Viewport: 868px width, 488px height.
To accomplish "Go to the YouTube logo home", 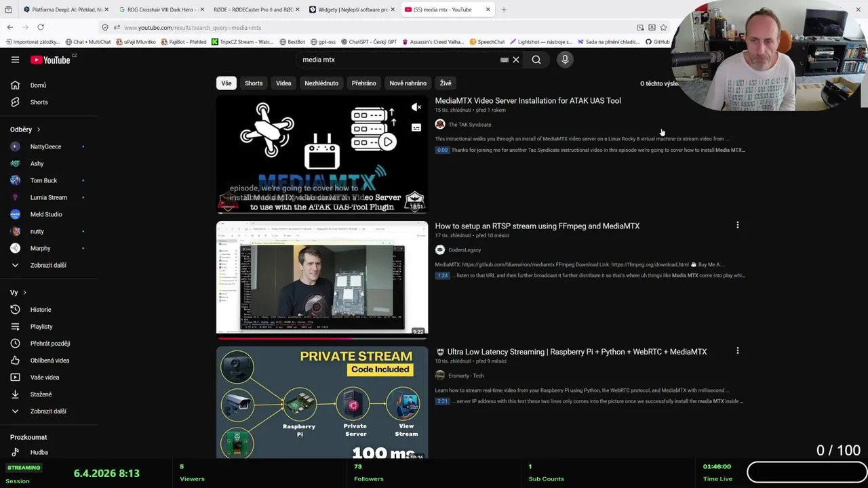I will [50, 60].
